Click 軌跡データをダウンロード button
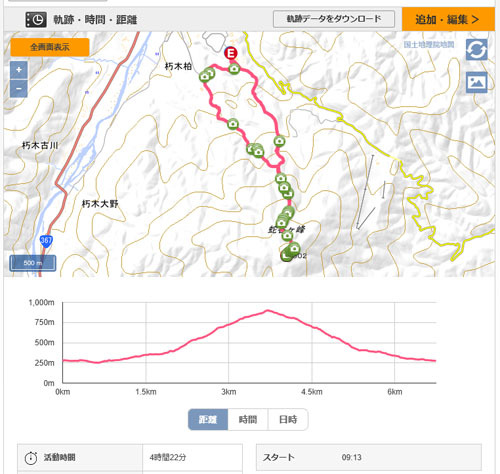 pyautogui.click(x=334, y=19)
